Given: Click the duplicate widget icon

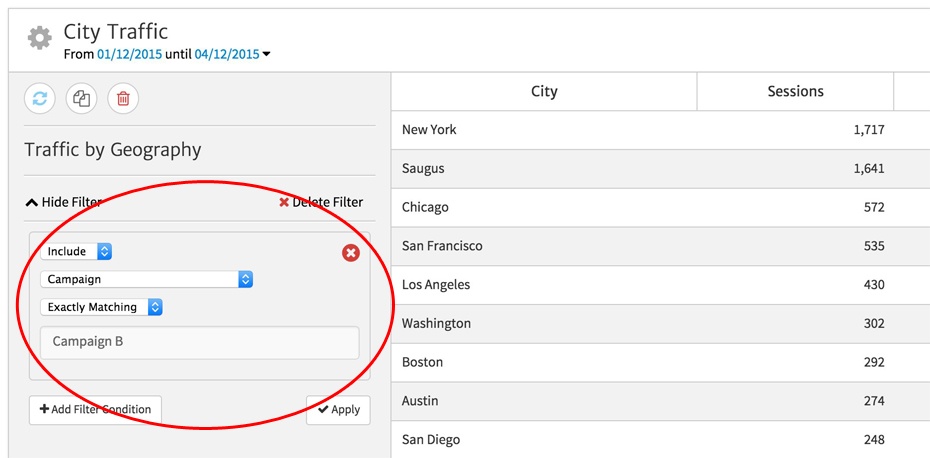Looking at the screenshot, I should [x=82, y=98].
